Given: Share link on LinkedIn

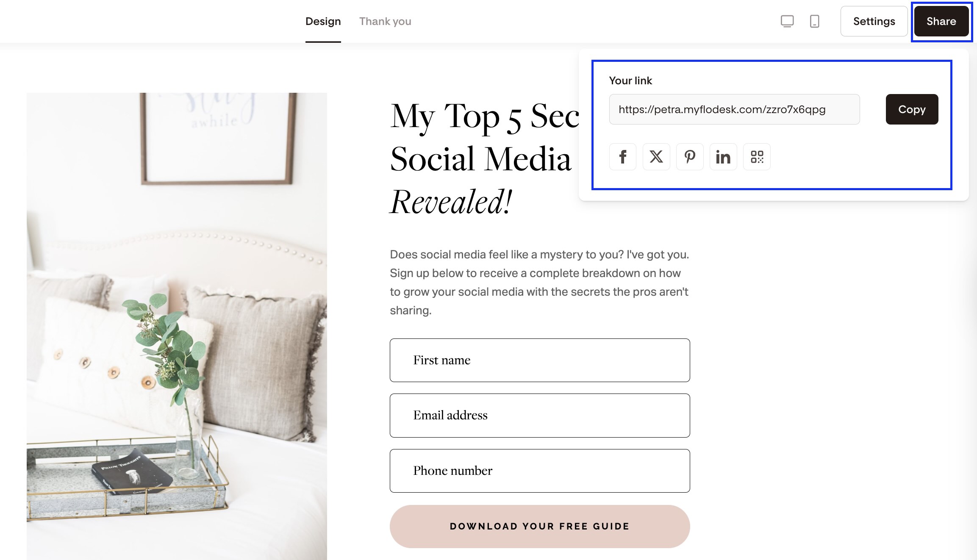Looking at the screenshot, I should click(x=723, y=157).
